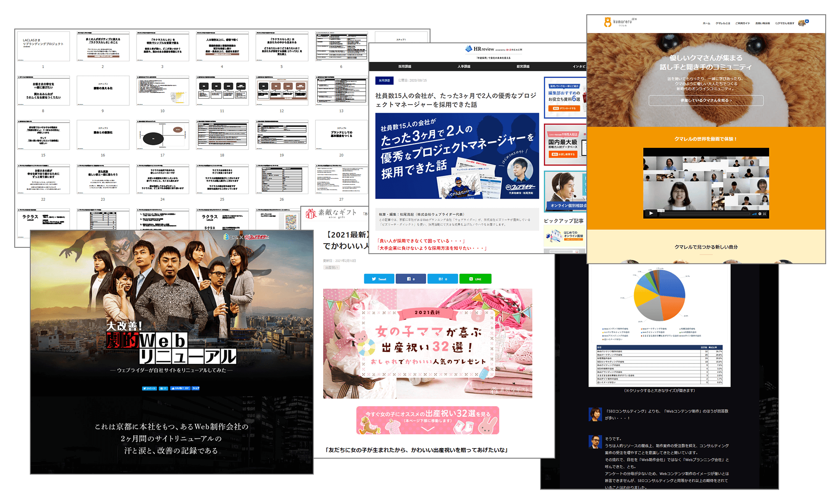This screenshot has width=840, height=504.
Task: Click heading クマレルで見つかる新しい自分
Action: coord(706,247)
